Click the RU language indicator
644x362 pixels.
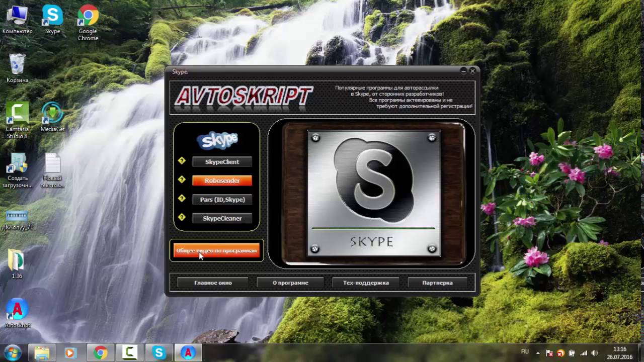pos(525,352)
